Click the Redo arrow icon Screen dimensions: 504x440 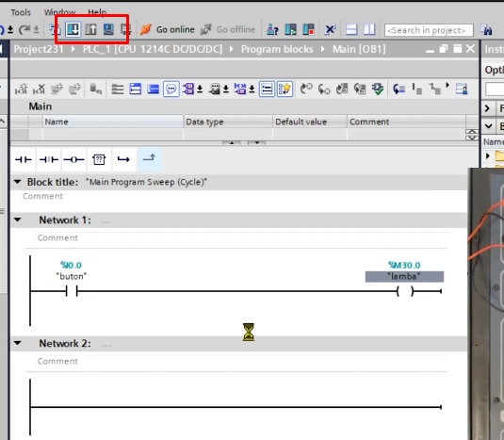[24, 30]
